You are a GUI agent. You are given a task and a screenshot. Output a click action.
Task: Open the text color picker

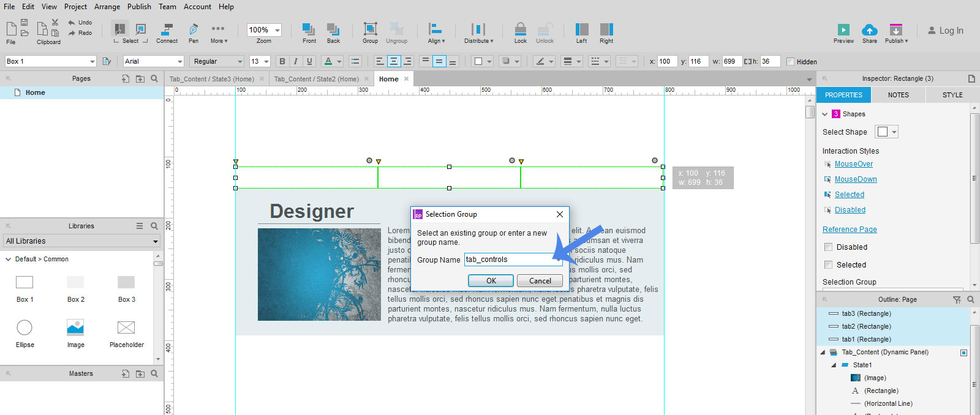click(x=333, y=61)
